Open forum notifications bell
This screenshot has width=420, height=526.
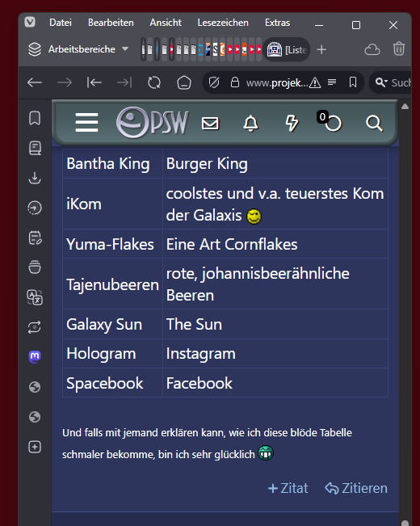(250, 123)
